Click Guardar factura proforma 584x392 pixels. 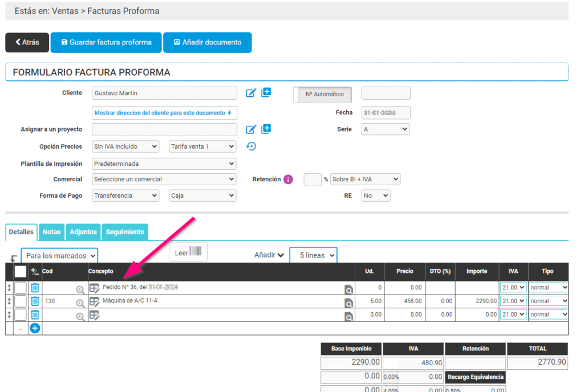pos(106,42)
